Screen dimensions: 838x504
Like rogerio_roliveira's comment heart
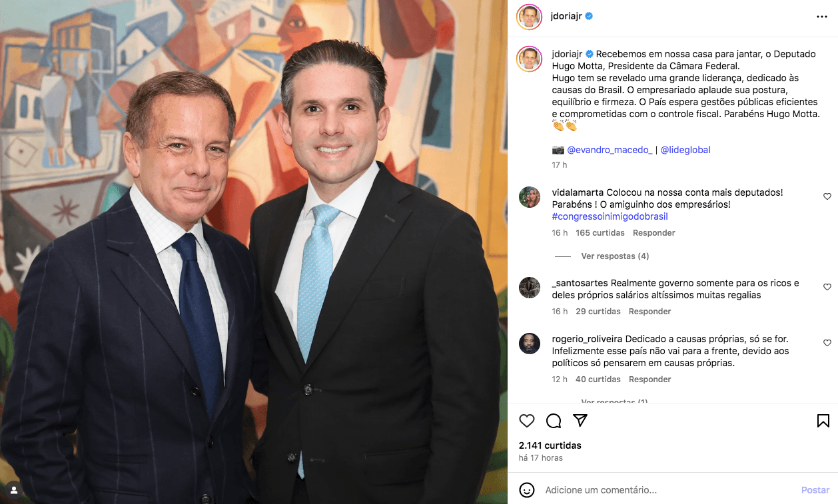[827, 343]
